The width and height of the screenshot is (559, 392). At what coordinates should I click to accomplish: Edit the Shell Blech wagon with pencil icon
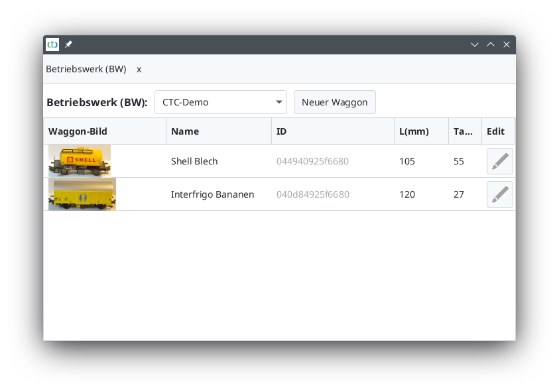point(499,161)
